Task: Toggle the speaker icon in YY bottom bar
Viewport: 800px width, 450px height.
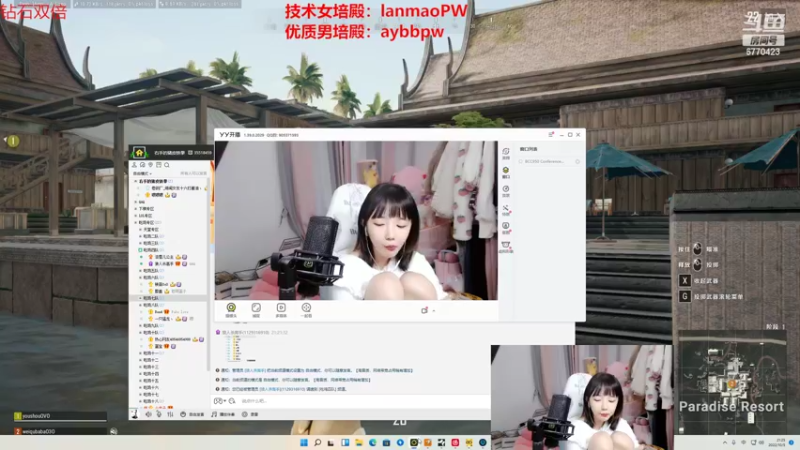Action: (148, 414)
